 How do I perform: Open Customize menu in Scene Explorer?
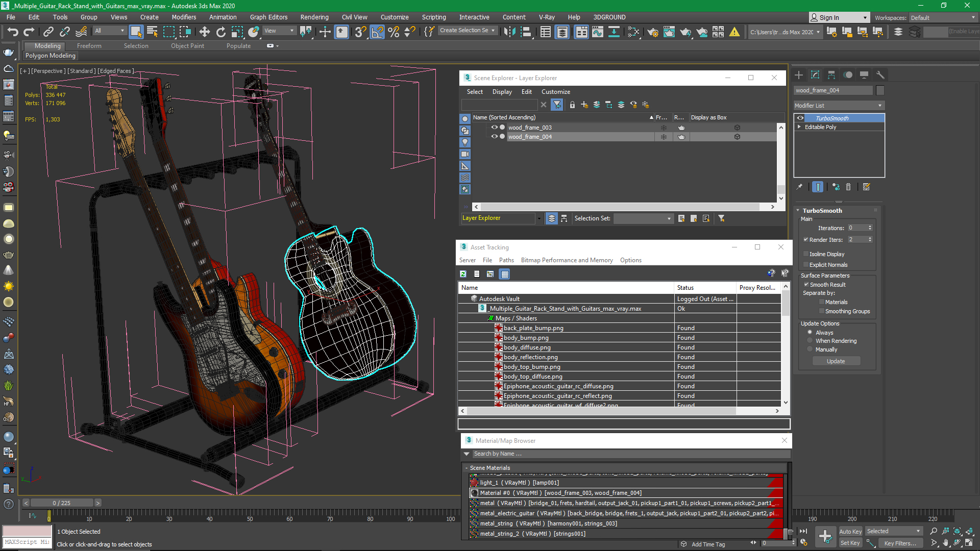point(556,92)
